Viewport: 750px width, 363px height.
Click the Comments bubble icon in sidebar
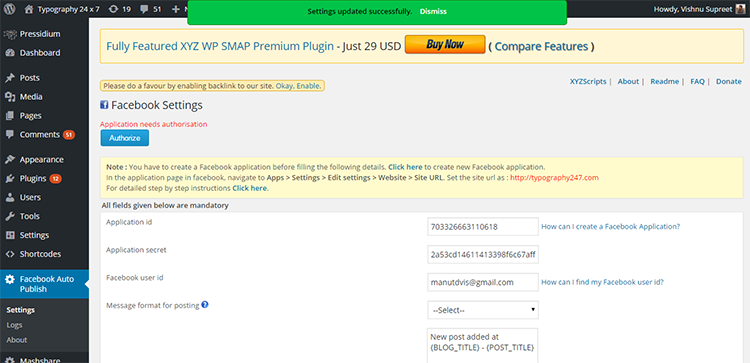pyautogui.click(x=10, y=134)
